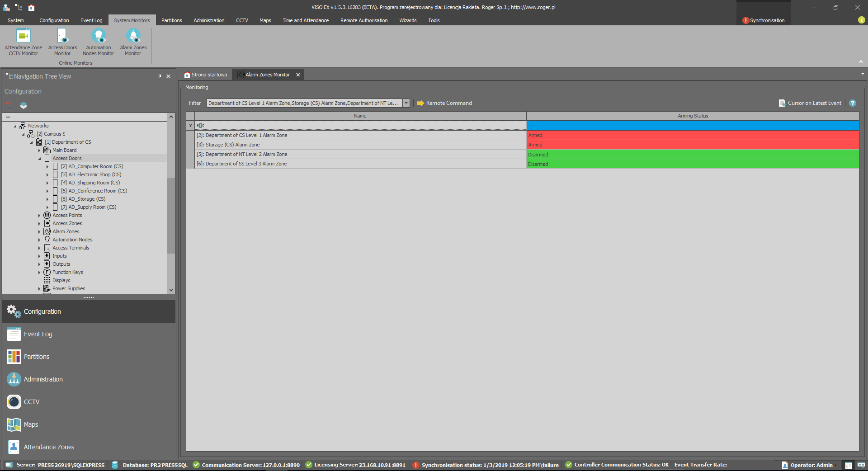Open the Maps navigation panel

31,424
